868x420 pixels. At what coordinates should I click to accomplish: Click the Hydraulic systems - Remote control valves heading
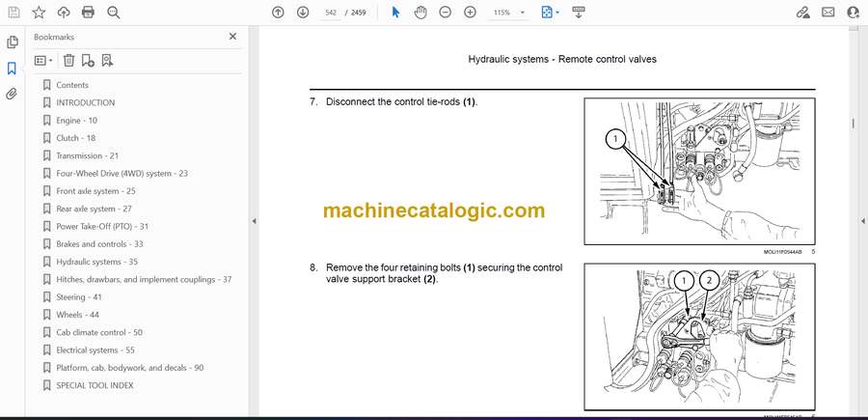562,59
